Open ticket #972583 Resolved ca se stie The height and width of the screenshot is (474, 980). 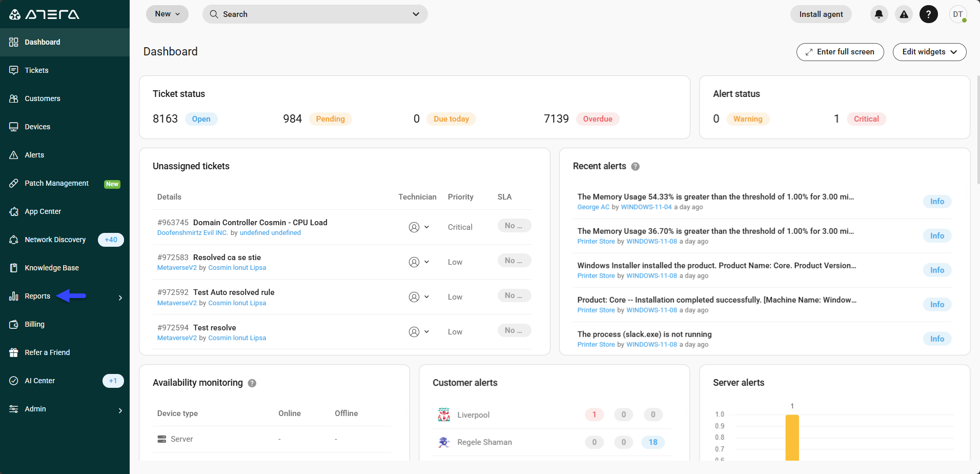(227, 257)
